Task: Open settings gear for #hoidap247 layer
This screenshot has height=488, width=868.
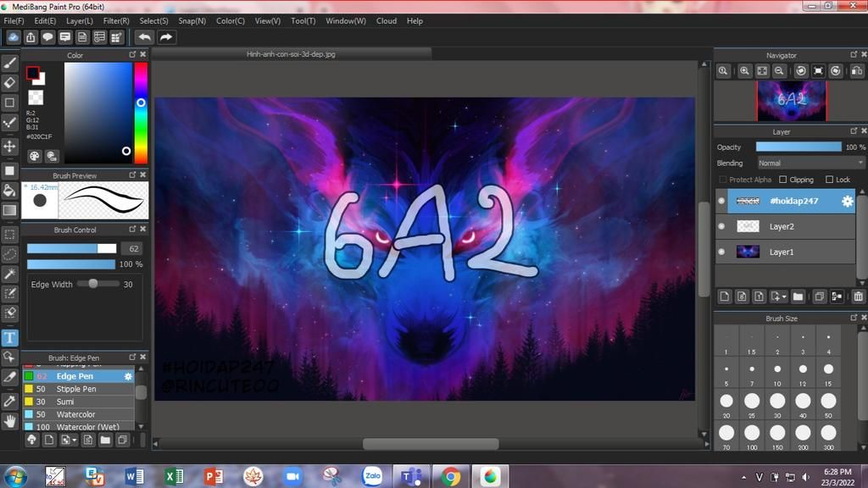Action: 847,202
